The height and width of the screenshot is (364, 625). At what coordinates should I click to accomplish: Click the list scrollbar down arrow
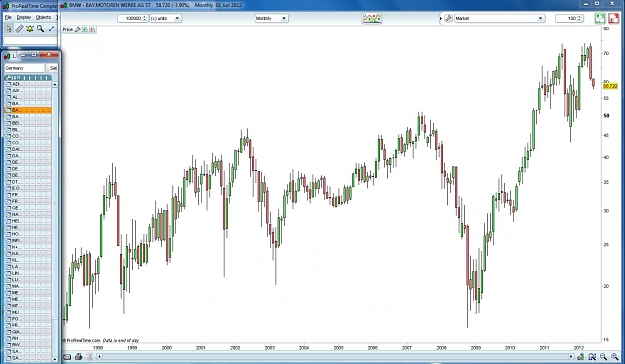tap(55, 359)
